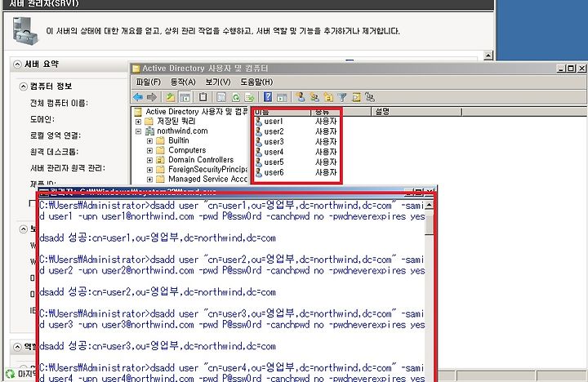Refresh the view with green arrows icon
This screenshot has height=382, width=588.
pos(236,97)
